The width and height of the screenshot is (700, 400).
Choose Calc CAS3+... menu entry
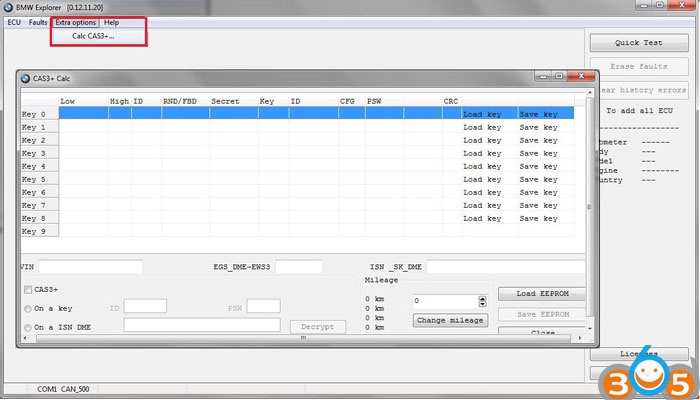point(93,36)
